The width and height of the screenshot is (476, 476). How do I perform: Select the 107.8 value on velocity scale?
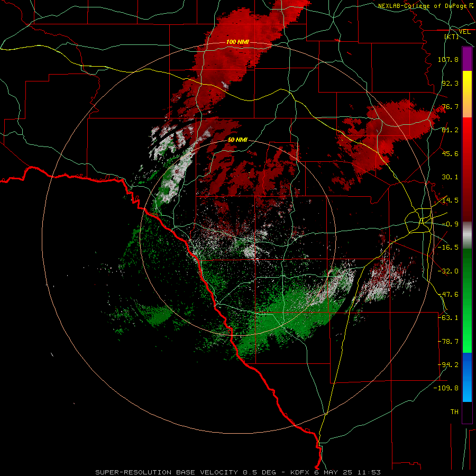tap(448, 59)
